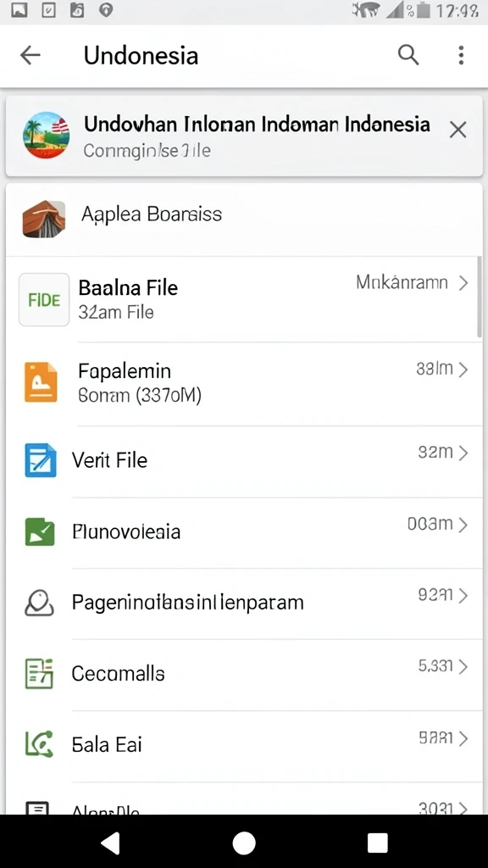Screen dimensions: 488x868
Task: Dismiss the Indonesia banner with the X
Action: click(x=457, y=130)
